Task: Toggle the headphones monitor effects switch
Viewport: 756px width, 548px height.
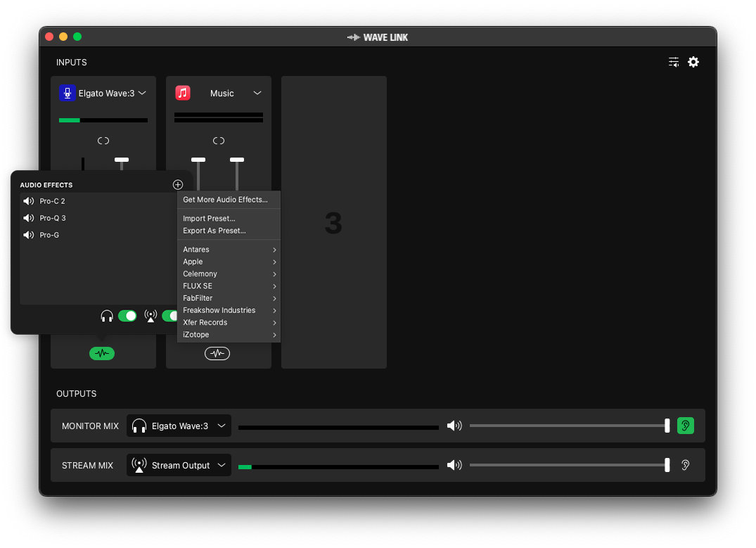Action: point(127,316)
